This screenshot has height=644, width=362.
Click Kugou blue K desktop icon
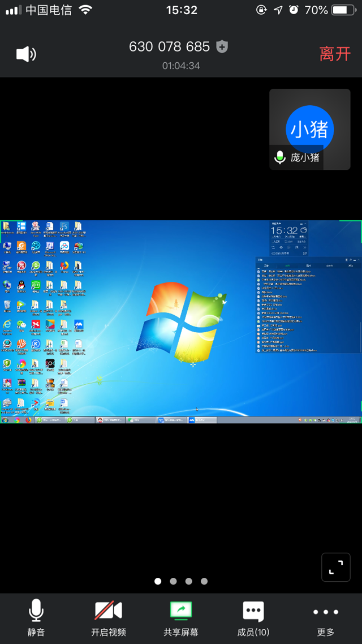(36, 344)
